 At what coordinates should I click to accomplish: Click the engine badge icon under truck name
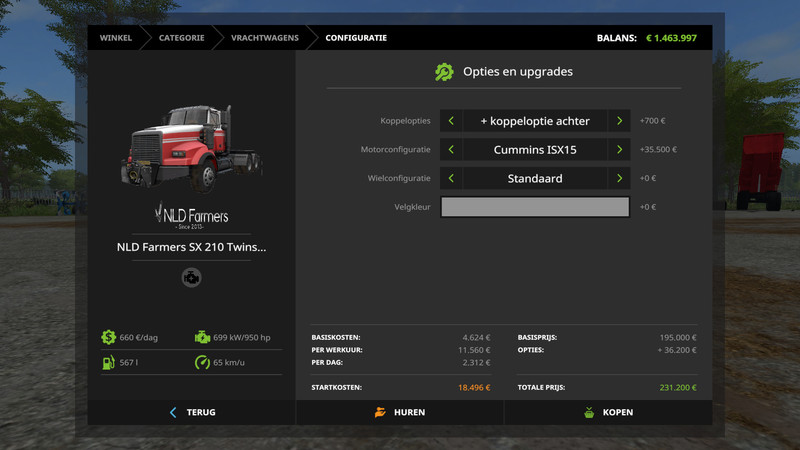tap(191, 277)
